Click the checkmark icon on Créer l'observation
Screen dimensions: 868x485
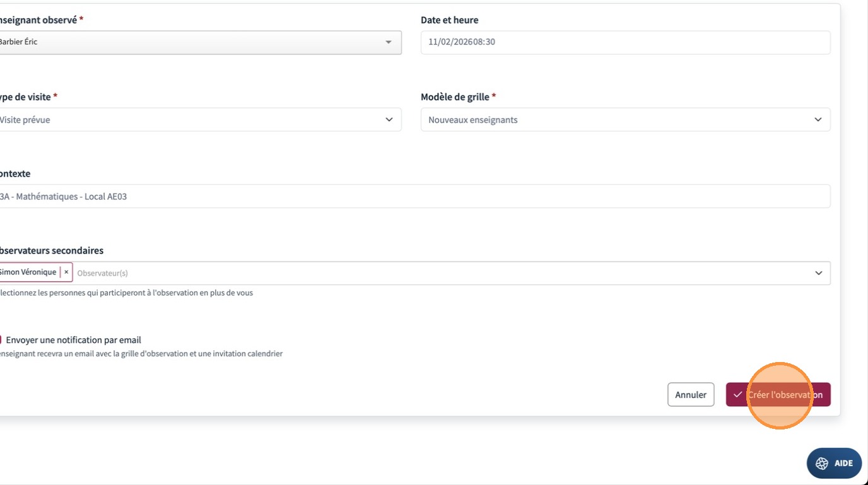pyautogui.click(x=737, y=395)
